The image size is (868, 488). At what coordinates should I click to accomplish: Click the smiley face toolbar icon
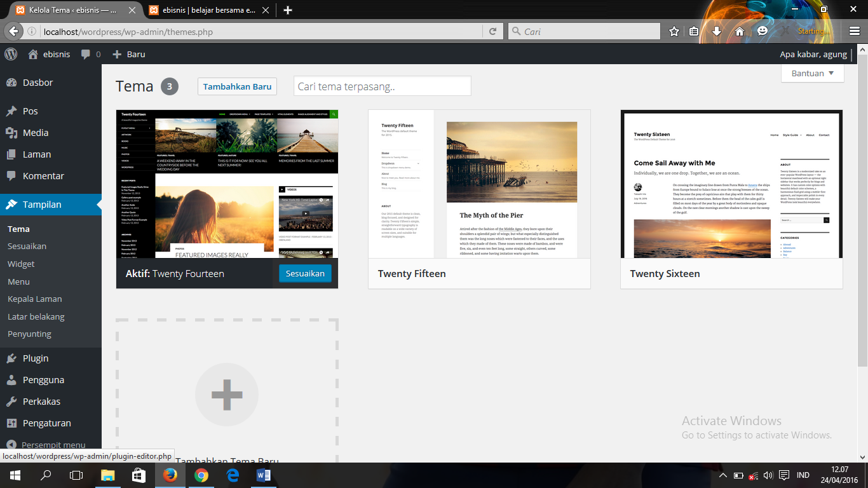click(x=763, y=30)
